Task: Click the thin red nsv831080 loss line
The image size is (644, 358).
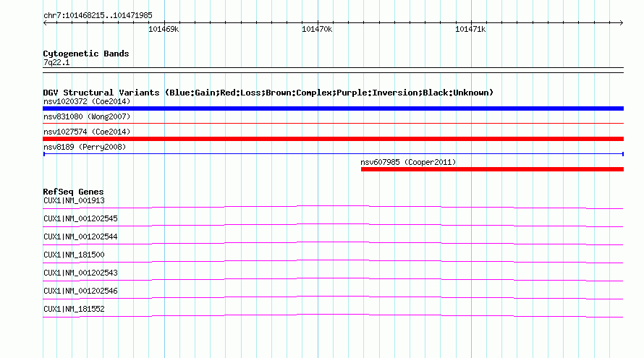Action: 333,123
